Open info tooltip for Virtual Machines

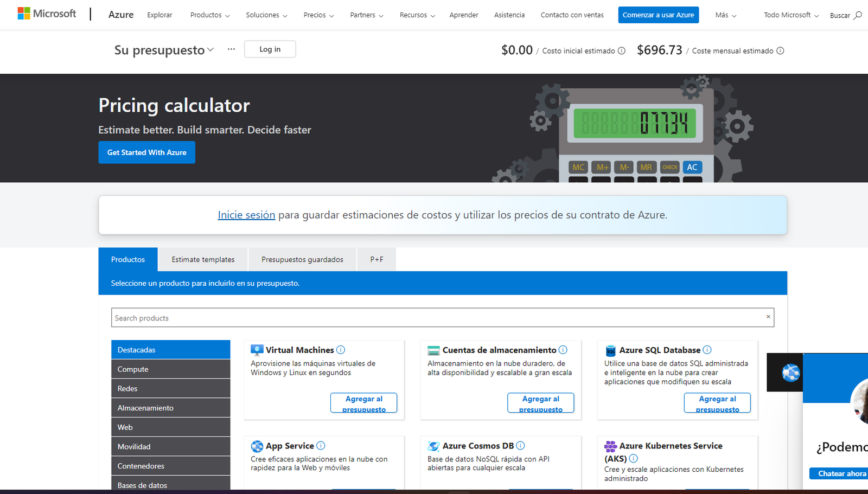(x=341, y=350)
